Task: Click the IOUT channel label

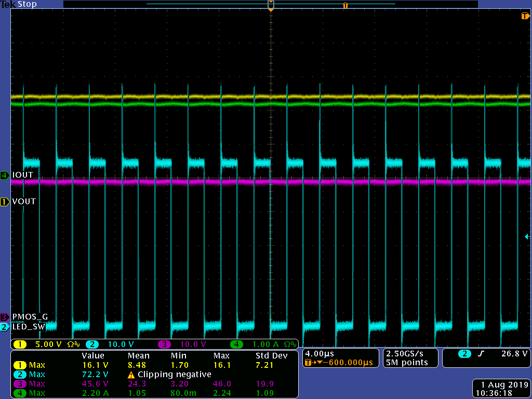Action: pos(23,175)
